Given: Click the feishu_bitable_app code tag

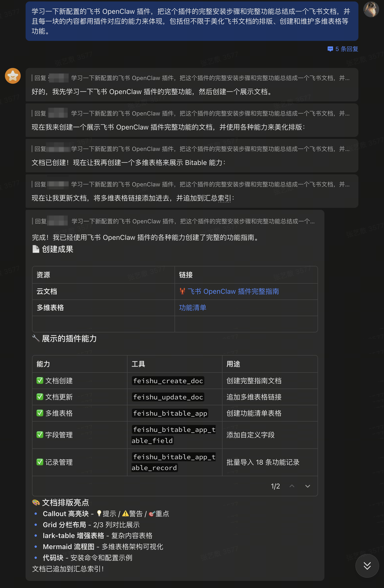Looking at the screenshot, I should click(x=170, y=413).
